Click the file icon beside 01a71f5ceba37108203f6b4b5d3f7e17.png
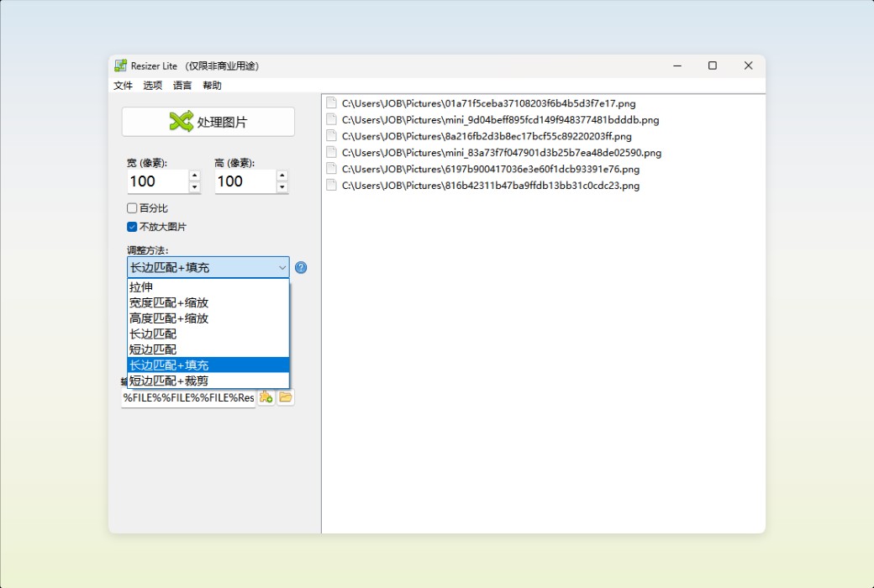This screenshot has width=874, height=588. (330, 102)
